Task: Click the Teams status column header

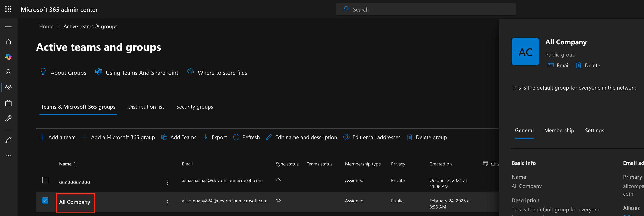Action: (319, 164)
